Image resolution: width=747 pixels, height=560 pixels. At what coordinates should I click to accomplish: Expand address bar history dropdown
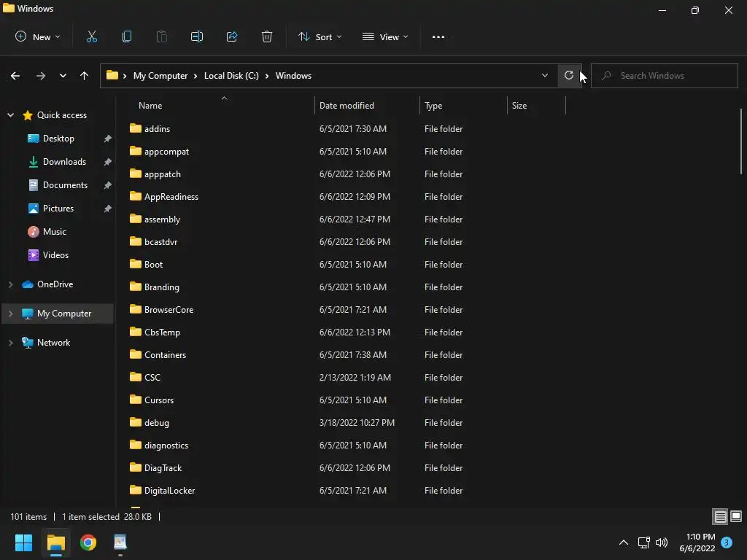coord(544,75)
